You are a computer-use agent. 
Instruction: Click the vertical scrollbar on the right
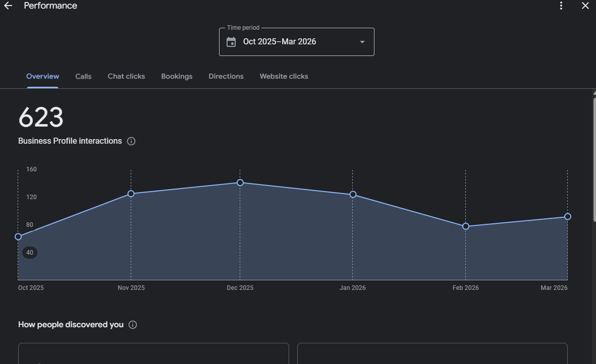(594, 159)
